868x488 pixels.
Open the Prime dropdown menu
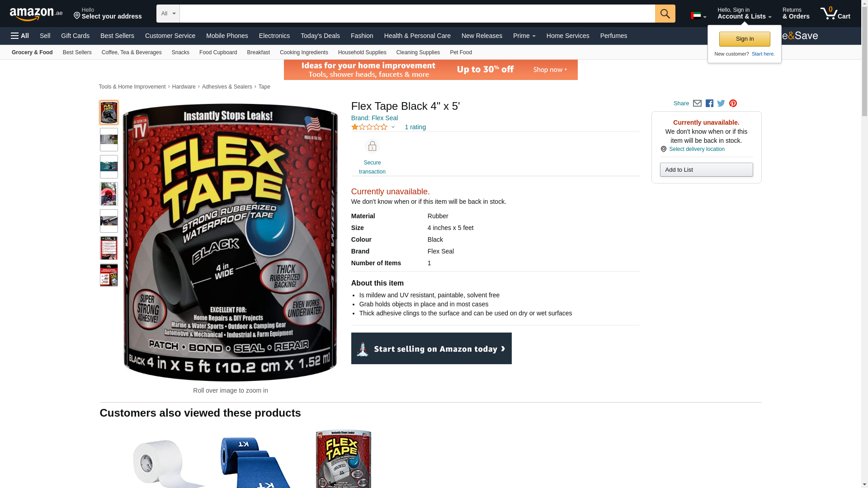point(524,36)
